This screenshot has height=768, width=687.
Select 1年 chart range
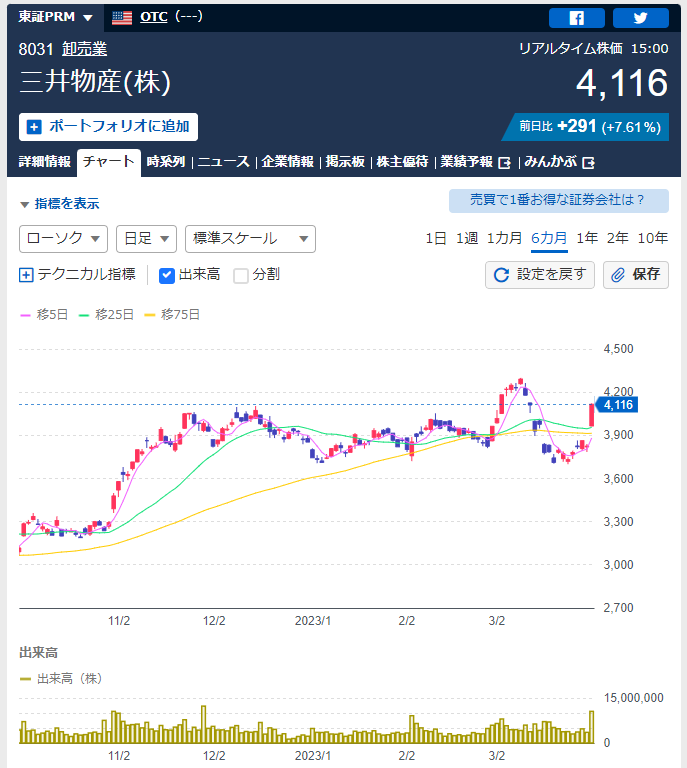pos(587,239)
